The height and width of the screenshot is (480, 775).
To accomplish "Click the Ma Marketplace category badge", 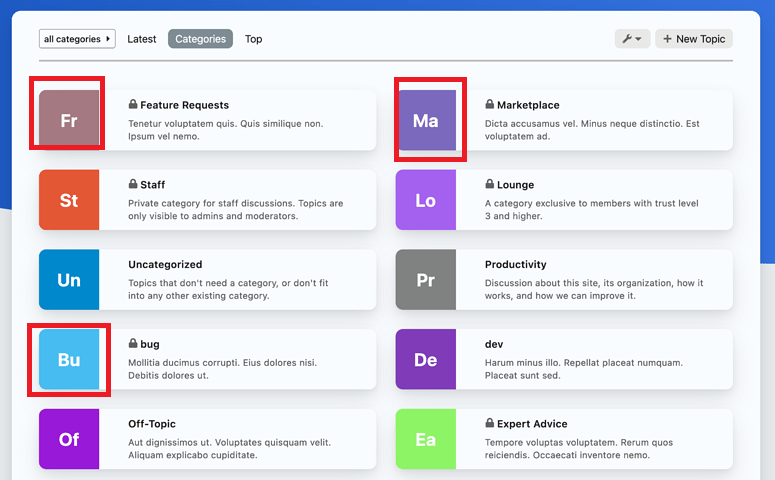I will click(x=426, y=120).
